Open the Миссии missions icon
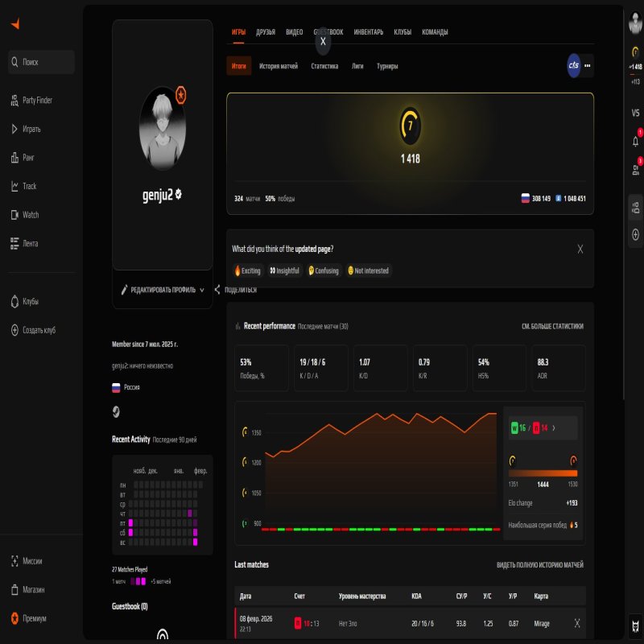This screenshot has height=644, width=644. tap(18, 559)
